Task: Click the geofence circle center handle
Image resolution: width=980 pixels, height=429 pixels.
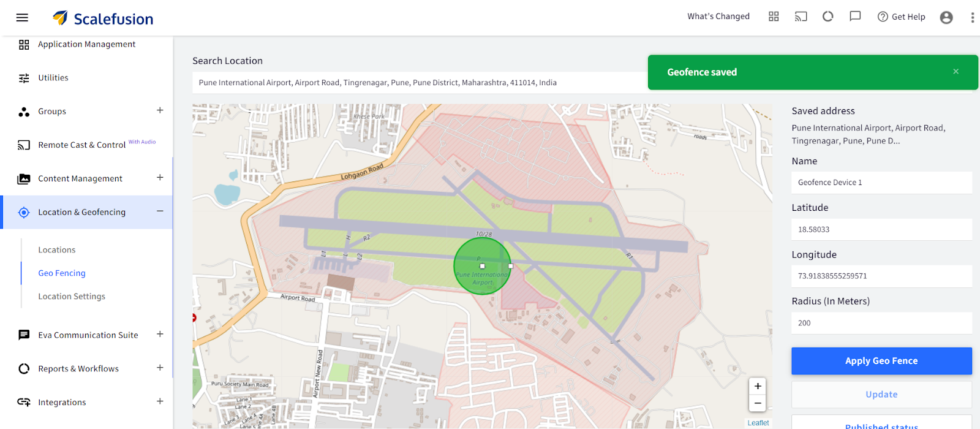Action: tap(482, 266)
